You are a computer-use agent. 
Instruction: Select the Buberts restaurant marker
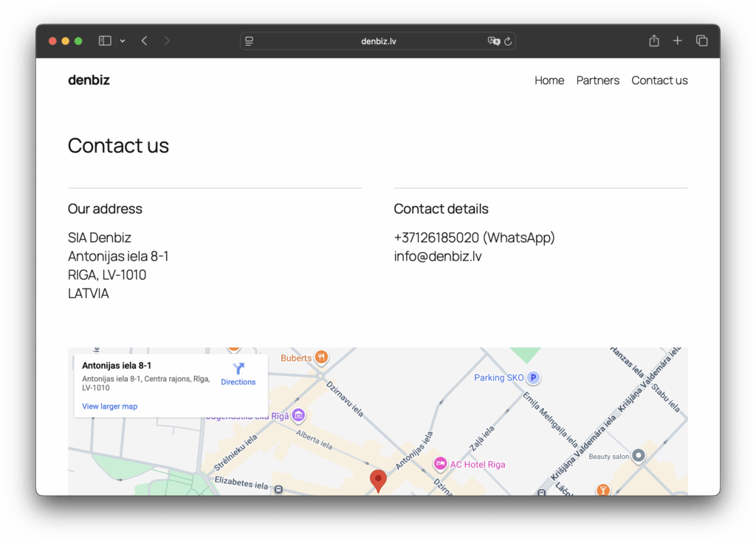pos(321,358)
